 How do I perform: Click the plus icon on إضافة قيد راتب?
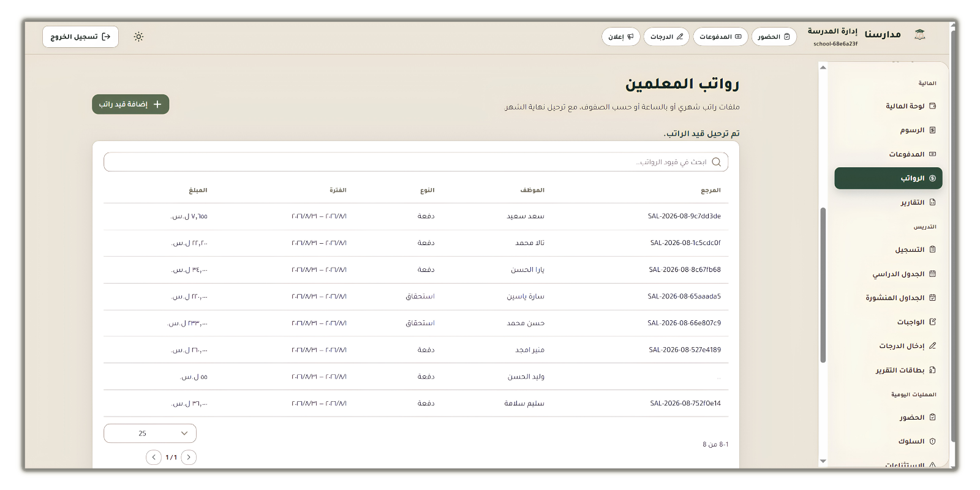tap(157, 104)
